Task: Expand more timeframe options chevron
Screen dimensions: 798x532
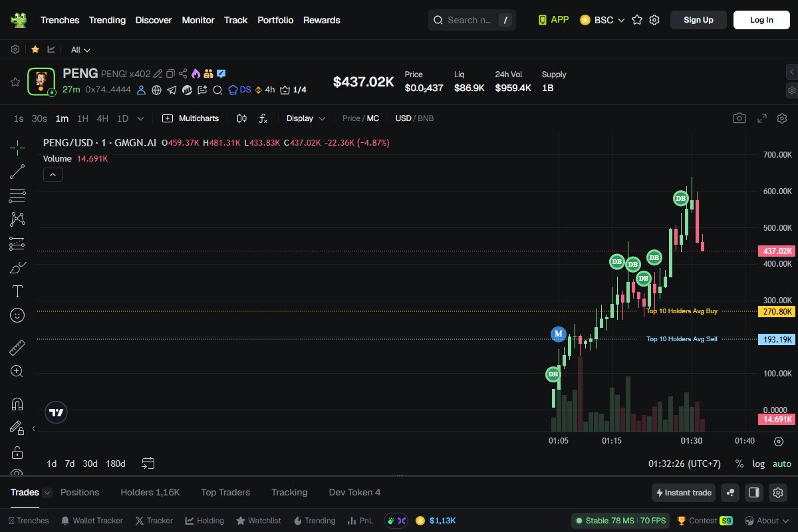Action: tap(140, 118)
